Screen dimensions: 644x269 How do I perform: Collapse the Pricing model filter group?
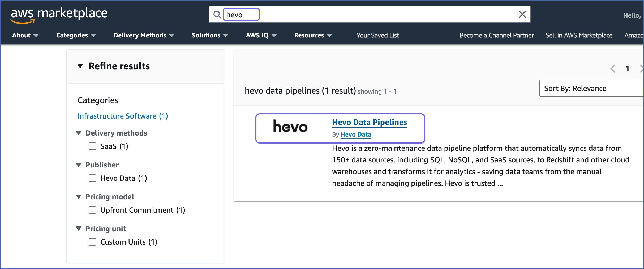tap(79, 197)
